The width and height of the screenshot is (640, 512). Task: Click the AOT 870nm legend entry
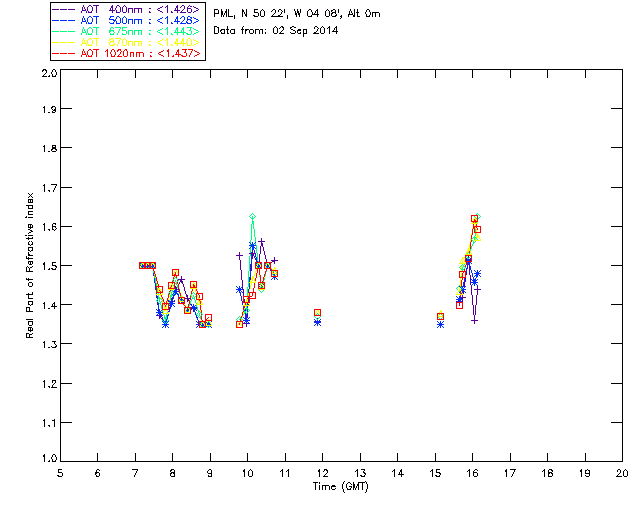click(126, 42)
